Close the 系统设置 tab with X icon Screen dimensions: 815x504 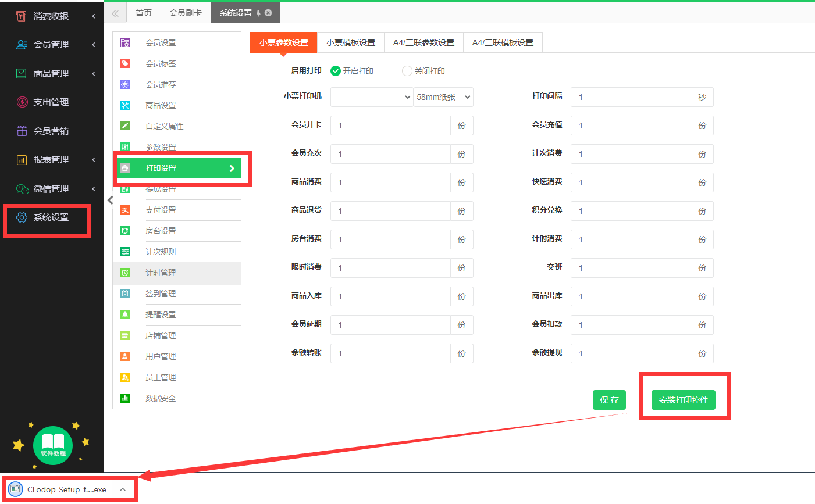pyautogui.click(x=268, y=13)
